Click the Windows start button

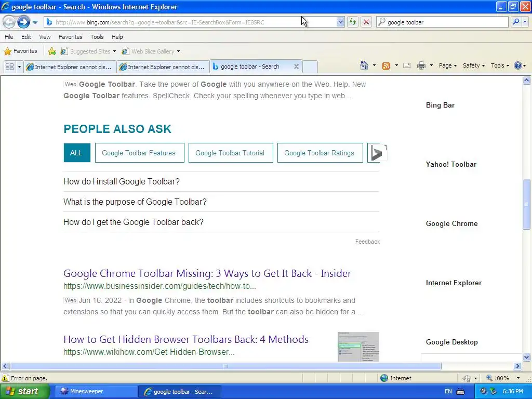[x=24, y=391]
